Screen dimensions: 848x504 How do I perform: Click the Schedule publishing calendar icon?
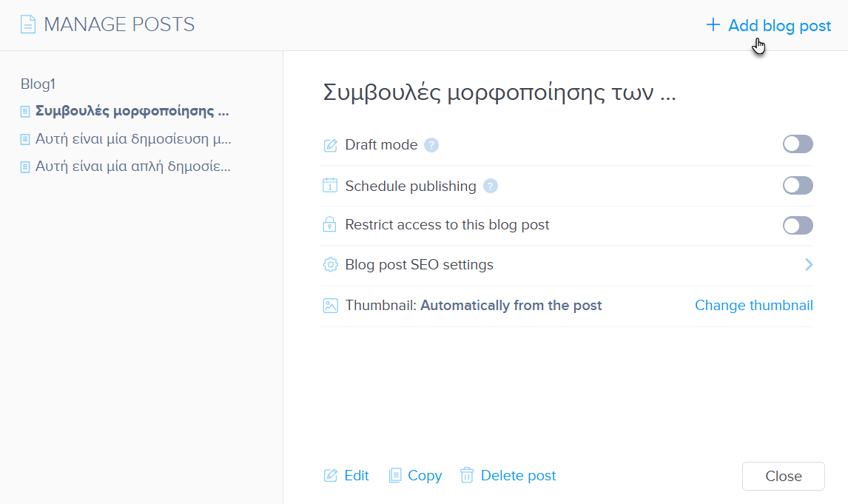(x=330, y=186)
